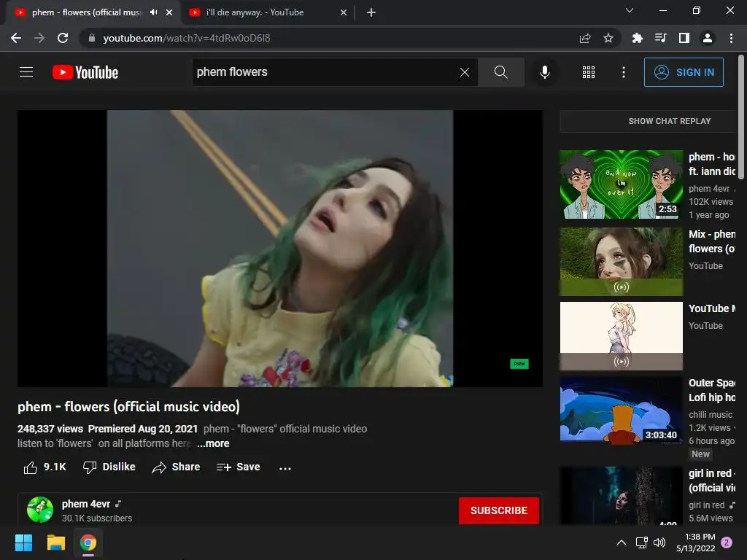
Task: Click the page vertical scrollbar
Action: pyautogui.click(x=741, y=117)
